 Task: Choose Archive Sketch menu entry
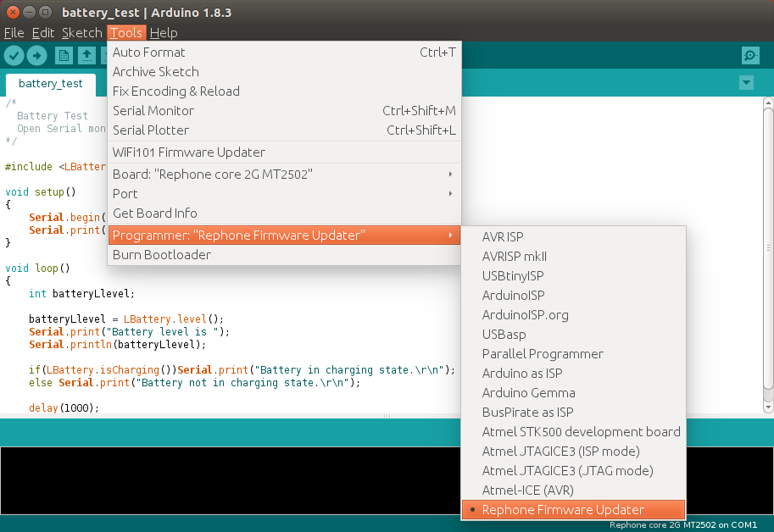pyautogui.click(x=284, y=72)
